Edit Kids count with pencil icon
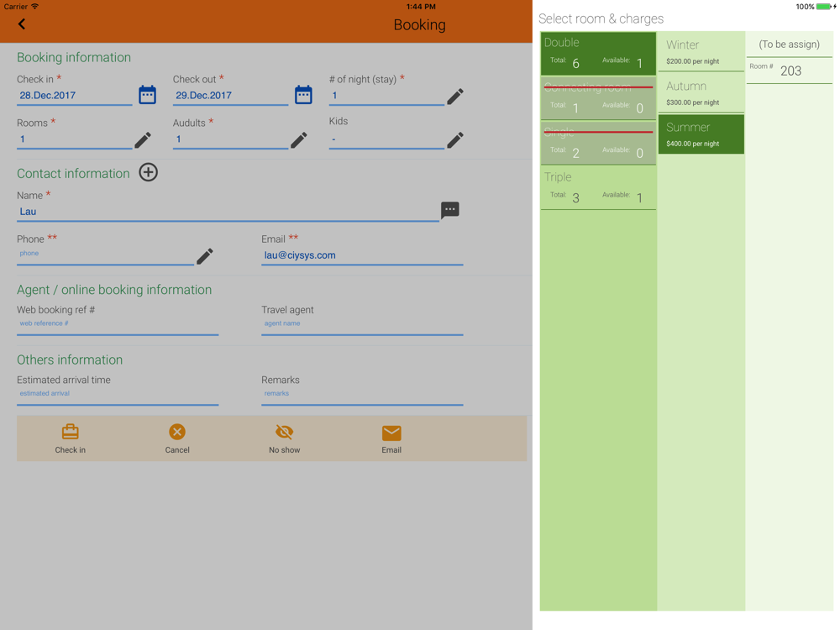 (454, 140)
